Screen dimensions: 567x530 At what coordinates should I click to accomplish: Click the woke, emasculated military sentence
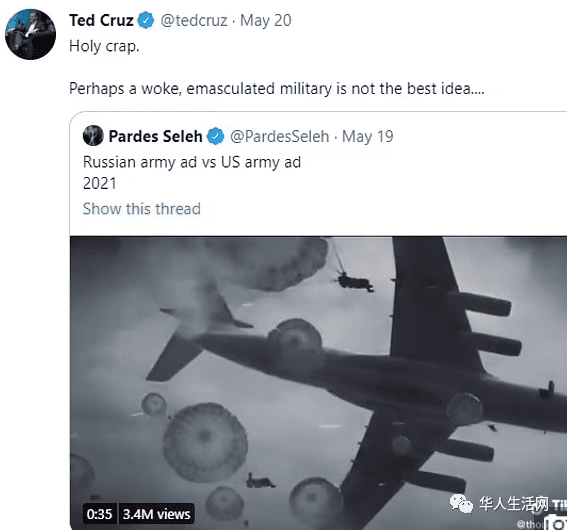[277, 89]
